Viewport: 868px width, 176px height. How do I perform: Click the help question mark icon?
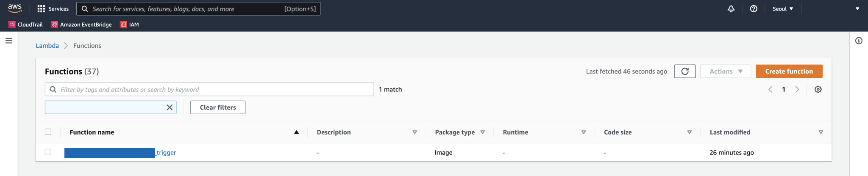pyautogui.click(x=753, y=8)
